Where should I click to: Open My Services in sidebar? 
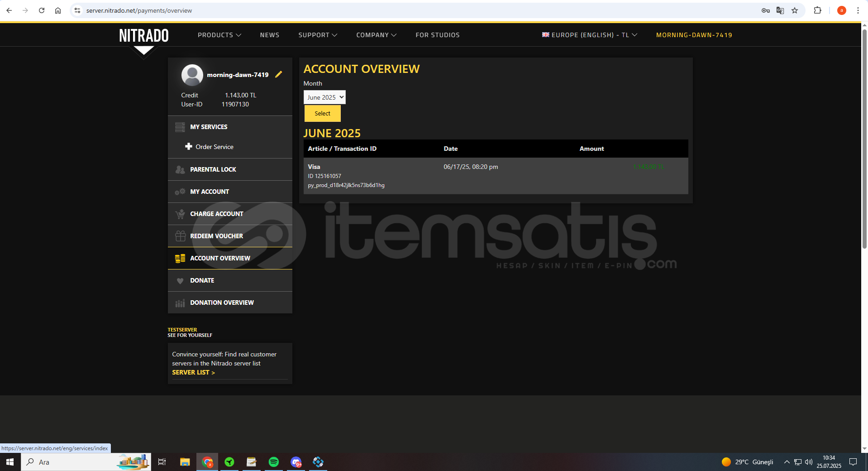tap(209, 127)
